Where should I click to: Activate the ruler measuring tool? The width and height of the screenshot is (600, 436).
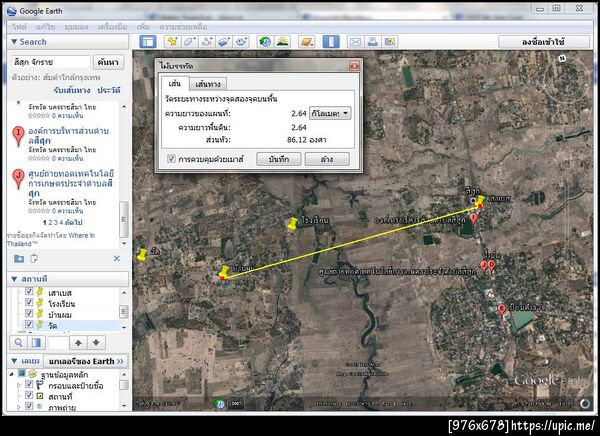coord(331,41)
